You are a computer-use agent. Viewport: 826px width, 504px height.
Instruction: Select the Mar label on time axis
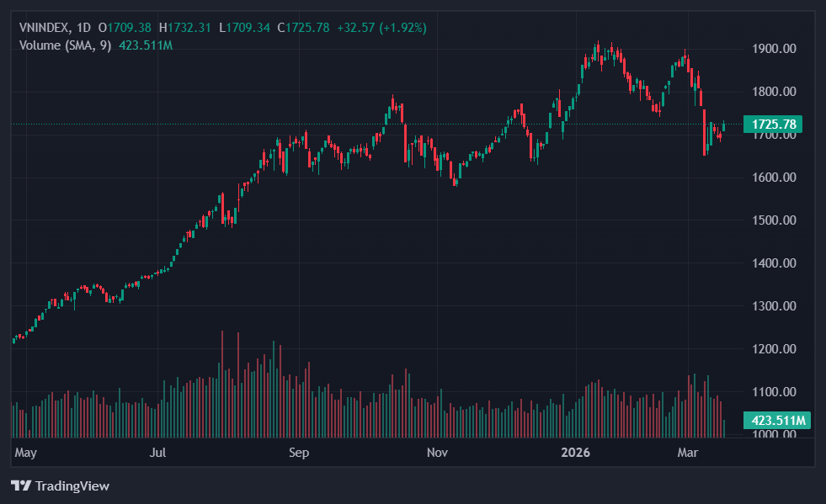point(688,454)
